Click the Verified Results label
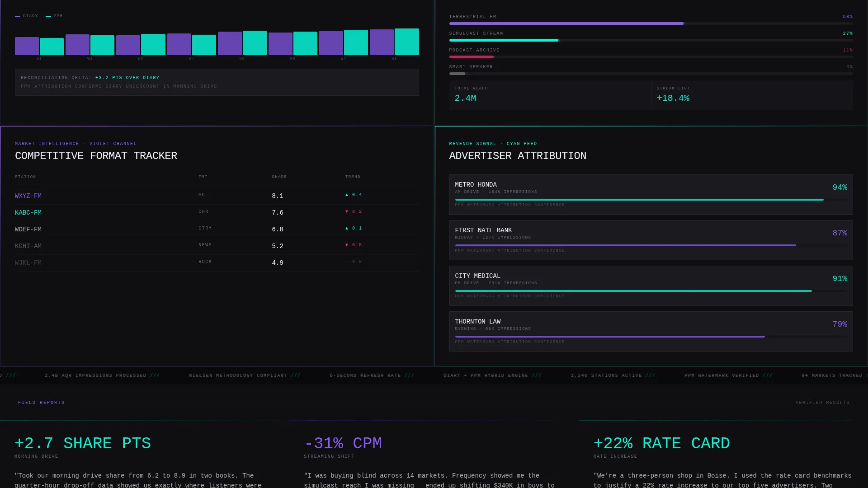 (x=822, y=403)
